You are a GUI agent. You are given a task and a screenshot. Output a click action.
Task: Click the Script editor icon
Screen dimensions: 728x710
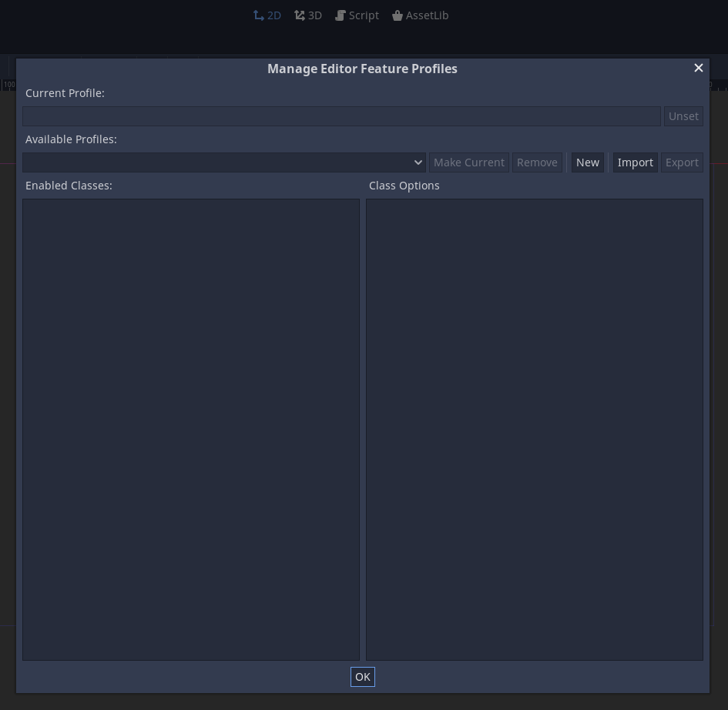pos(340,15)
